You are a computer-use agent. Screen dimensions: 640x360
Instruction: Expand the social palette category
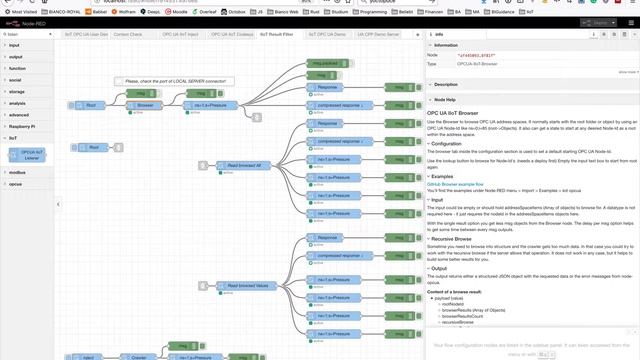tap(27, 80)
